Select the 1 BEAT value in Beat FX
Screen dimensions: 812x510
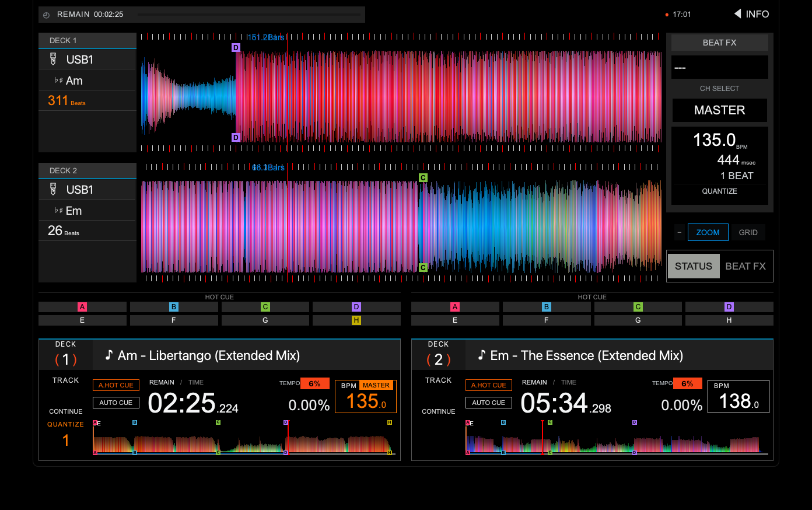coord(737,176)
